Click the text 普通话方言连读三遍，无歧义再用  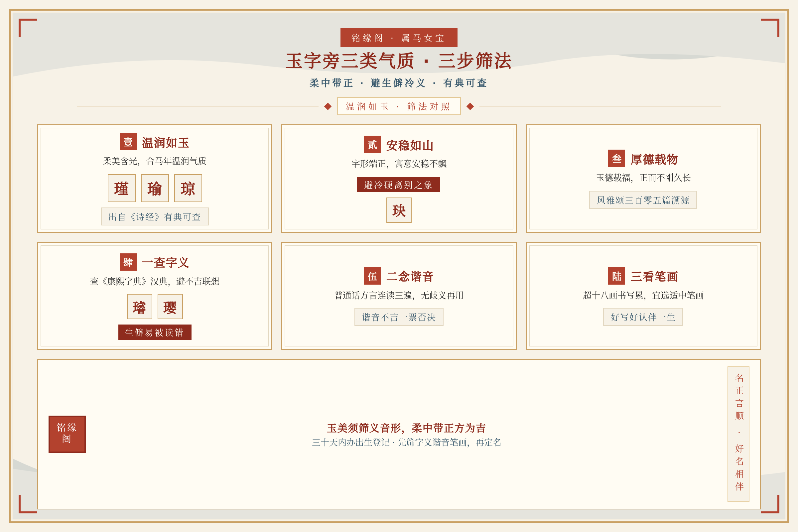[x=399, y=295]
